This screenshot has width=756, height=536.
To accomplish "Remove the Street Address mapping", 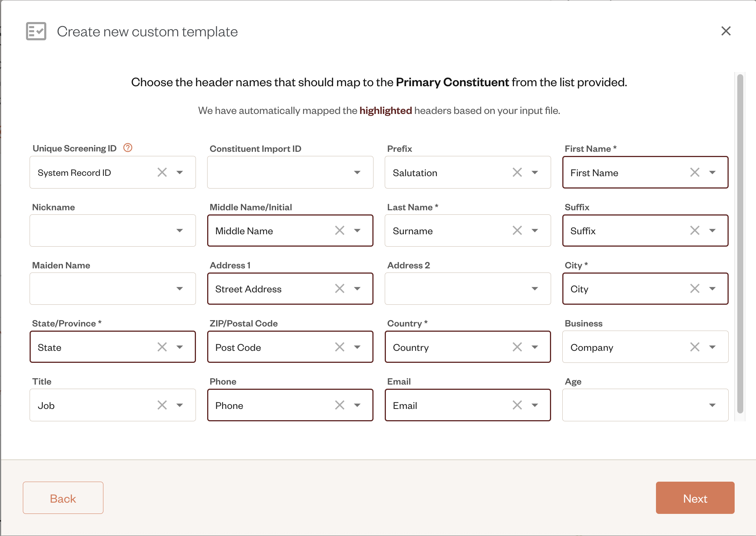I will point(340,289).
